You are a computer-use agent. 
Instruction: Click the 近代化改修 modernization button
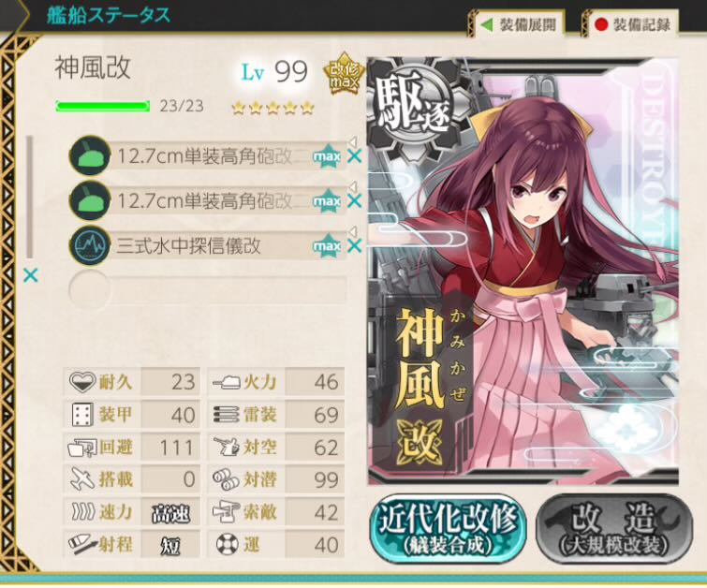click(x=448, y=528)
